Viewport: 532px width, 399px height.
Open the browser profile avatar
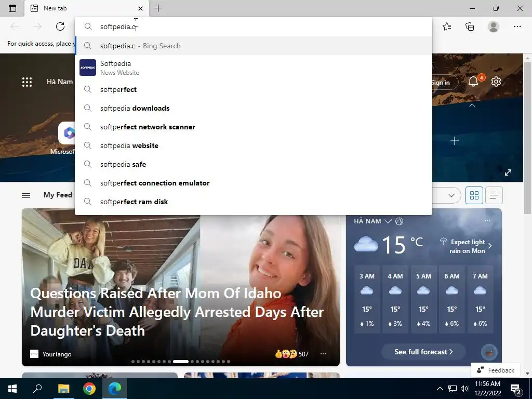pos(494,26)
